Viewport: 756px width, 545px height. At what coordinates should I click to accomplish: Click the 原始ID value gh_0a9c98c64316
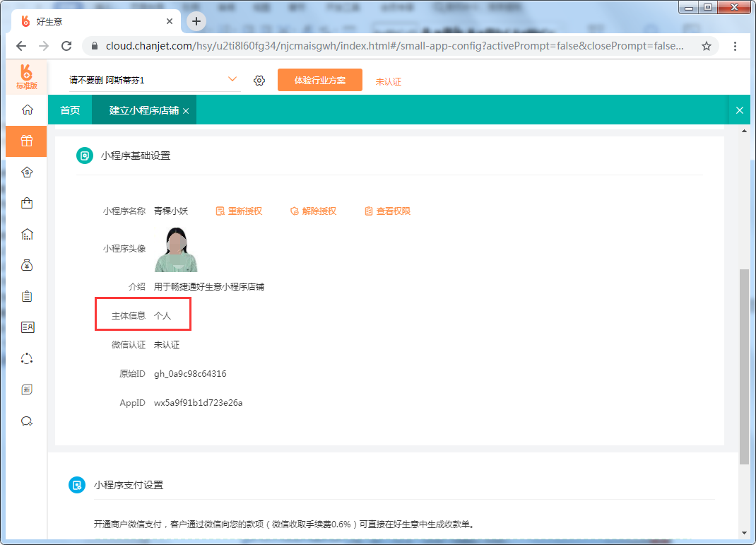tap(190, 373)
